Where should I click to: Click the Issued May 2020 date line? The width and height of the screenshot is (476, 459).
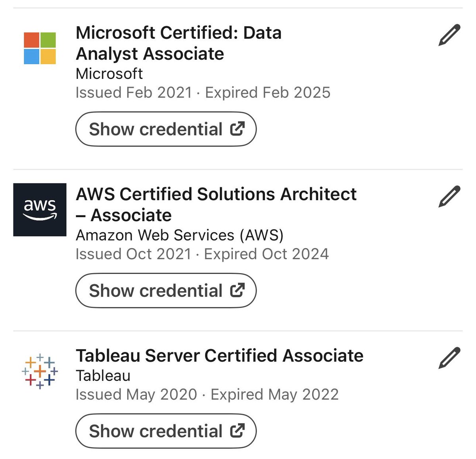136,394
